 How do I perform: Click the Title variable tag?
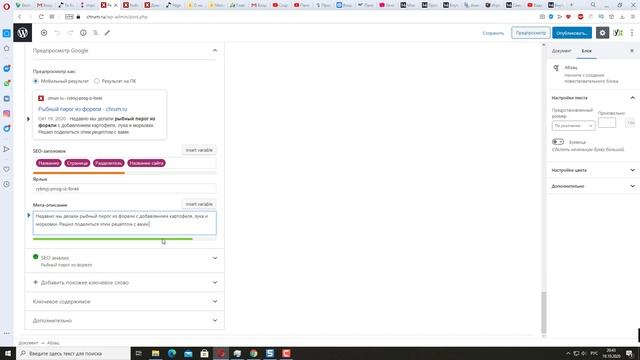(x=49, y=163)
